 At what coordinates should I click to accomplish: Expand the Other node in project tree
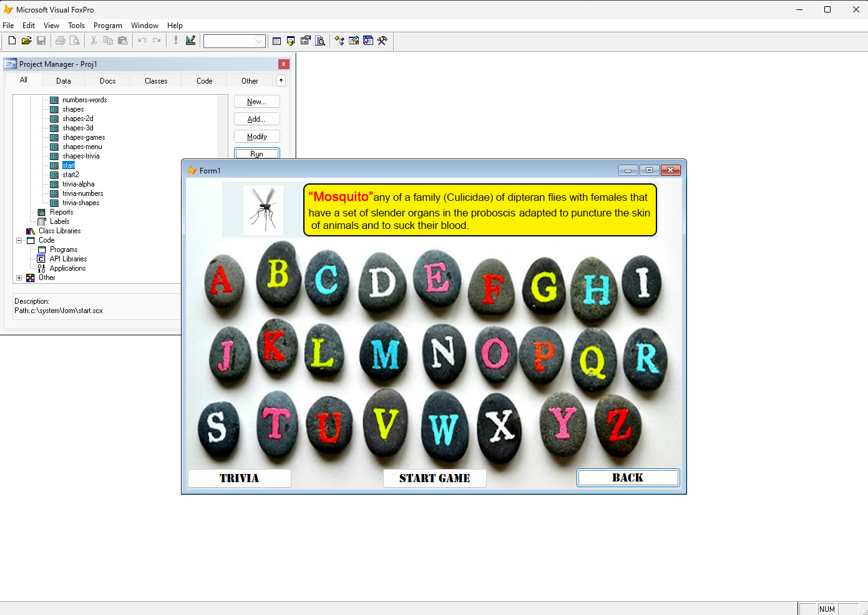pos(19,278)
